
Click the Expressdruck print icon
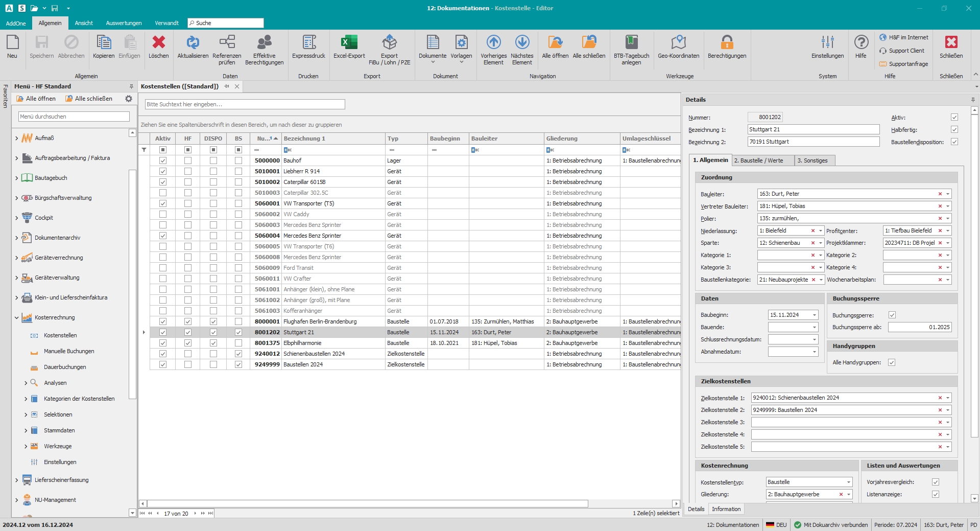[308, 43]
